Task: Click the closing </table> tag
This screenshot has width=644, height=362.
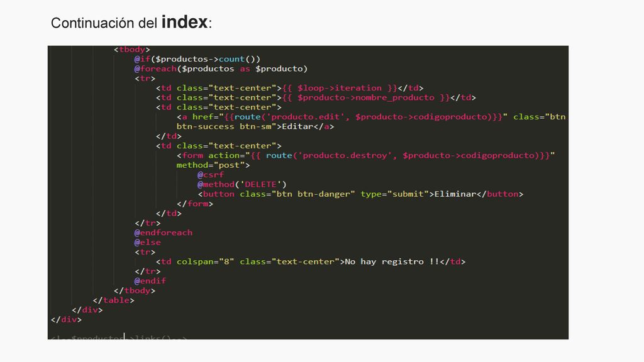Action: coord(113,300)
